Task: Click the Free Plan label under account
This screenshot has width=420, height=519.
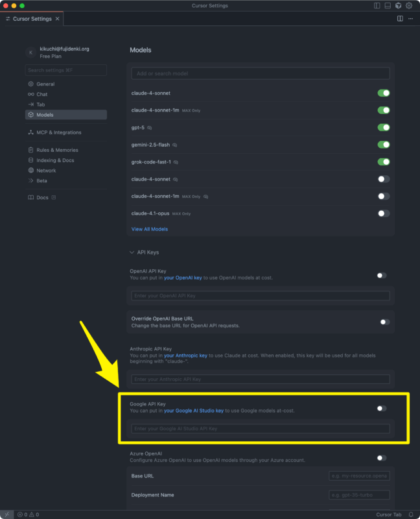Action: pos(51,56)
